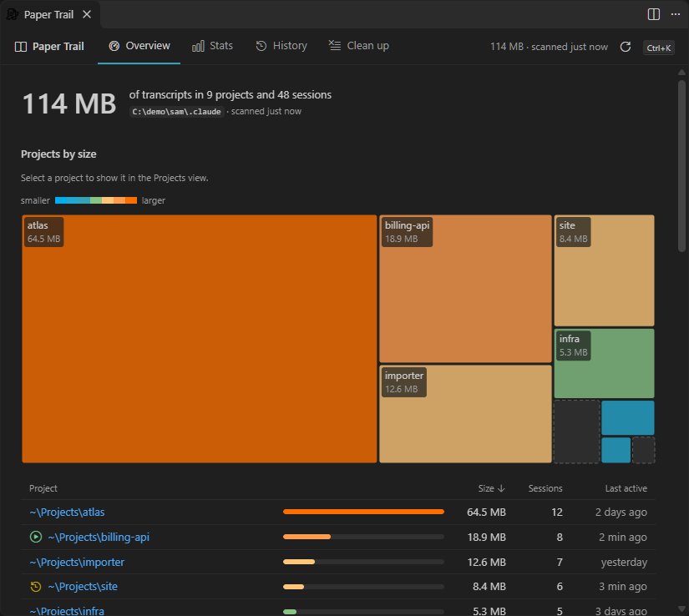Click the scrollbar down arrow
689x616 pixels.
[x=681, y=609]
